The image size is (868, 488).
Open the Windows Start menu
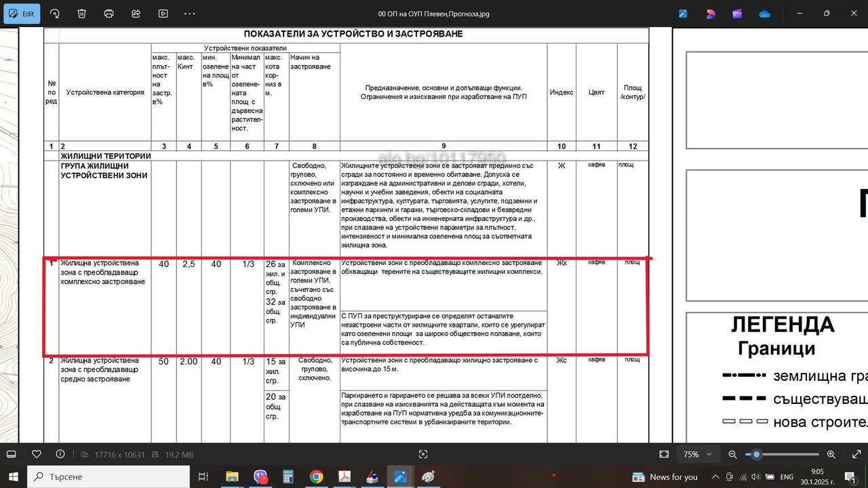(x=14, y=476)
